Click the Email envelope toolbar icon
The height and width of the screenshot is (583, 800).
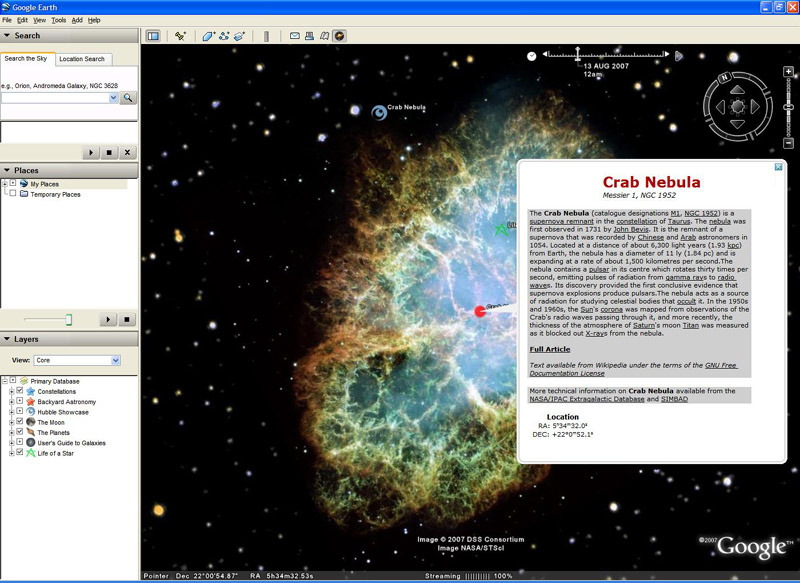295,36
